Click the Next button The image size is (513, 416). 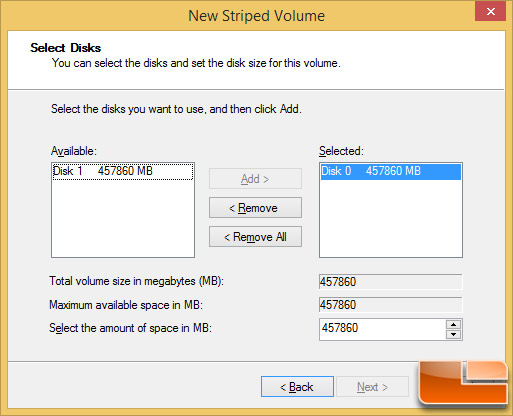[372, 387]
